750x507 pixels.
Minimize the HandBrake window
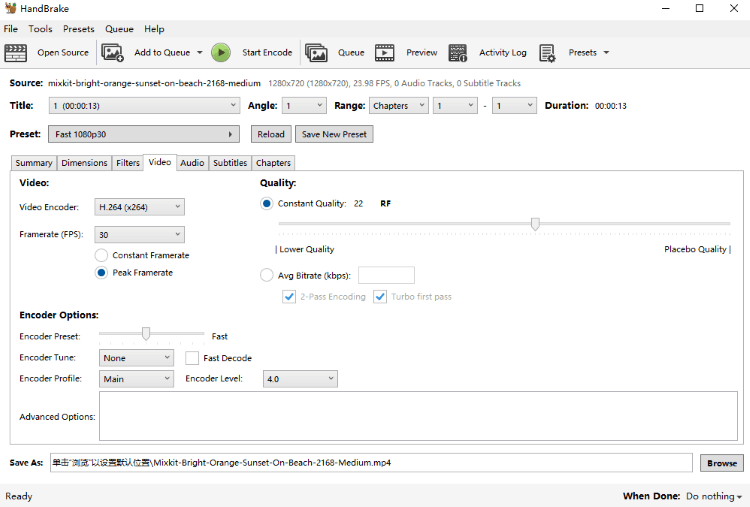[665, 8]
